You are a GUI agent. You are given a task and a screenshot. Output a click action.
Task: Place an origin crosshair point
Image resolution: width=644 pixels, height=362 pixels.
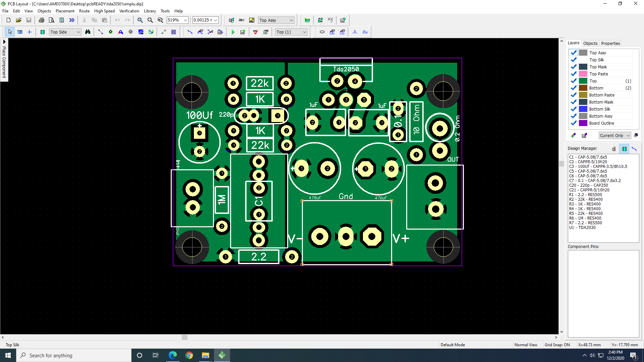[30, 32]
